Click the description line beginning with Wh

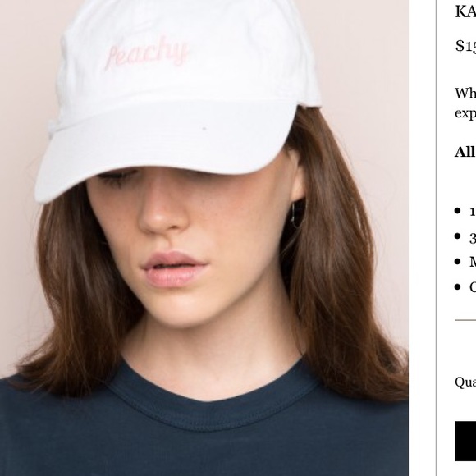coord(465,94)
